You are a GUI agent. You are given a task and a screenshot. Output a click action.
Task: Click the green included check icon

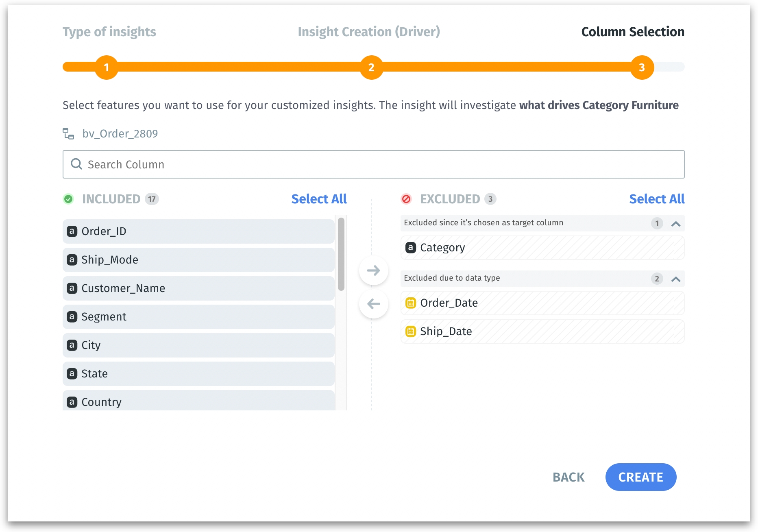(68, 199)
